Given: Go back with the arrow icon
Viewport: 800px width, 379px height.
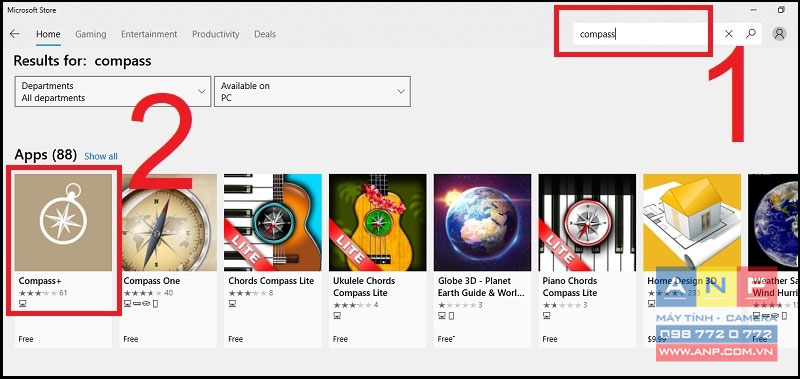Looking at the screenshot, I should pyautogui.click(x=14, y=34).
